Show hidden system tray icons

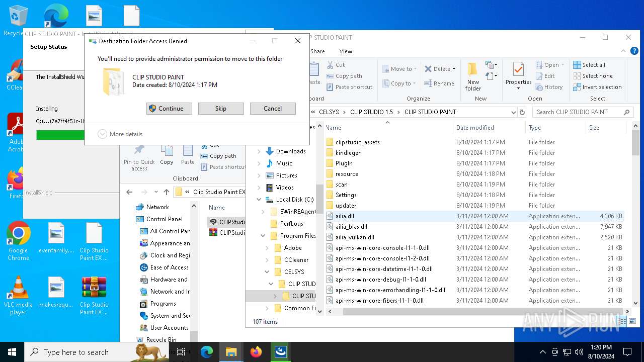point(542,352)
